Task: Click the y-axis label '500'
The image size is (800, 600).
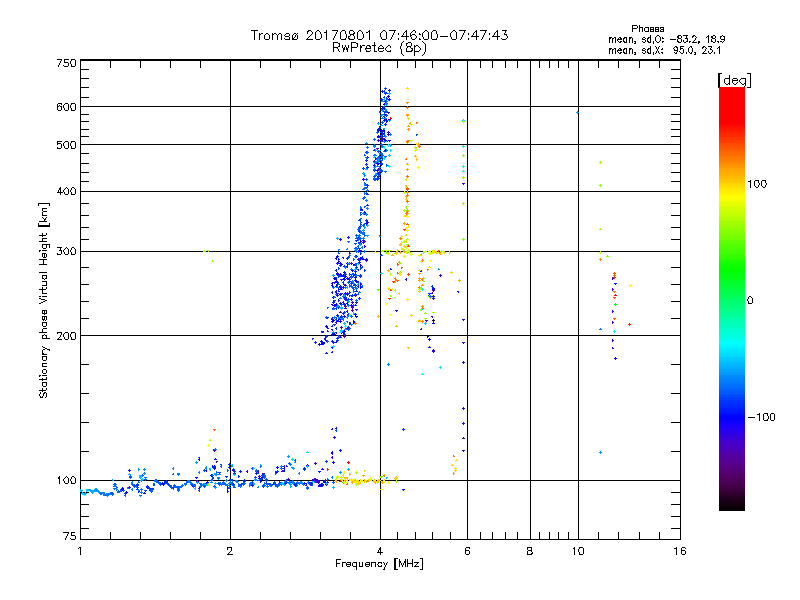Action: point(66,145)
